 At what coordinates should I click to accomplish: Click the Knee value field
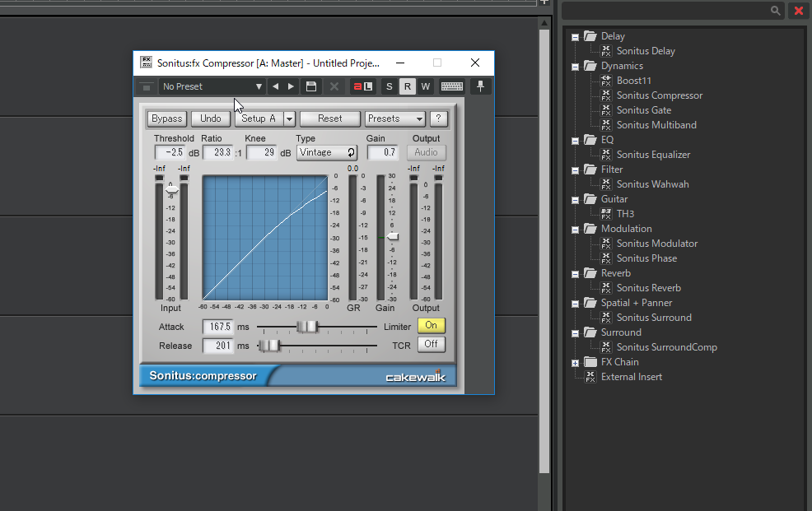point(262,152)
